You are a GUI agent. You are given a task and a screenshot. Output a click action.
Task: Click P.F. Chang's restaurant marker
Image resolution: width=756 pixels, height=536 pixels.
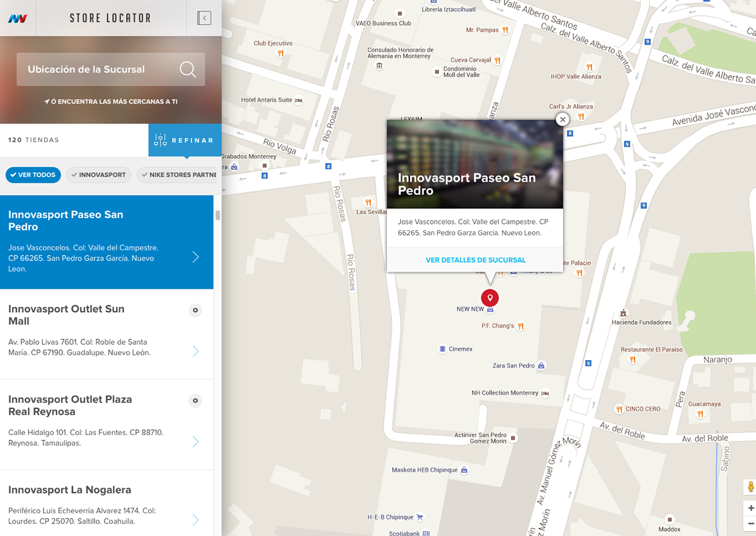[x=520, y=326]
